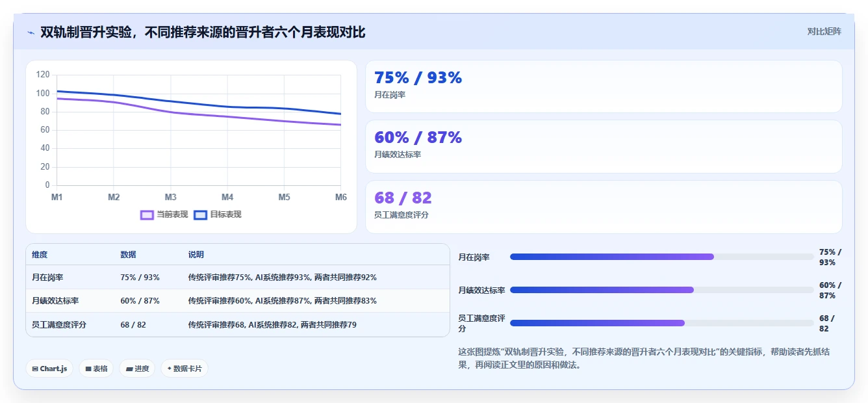Open the 75% / 93% stat card
Screen dimensions: 868x403
click(604, 86)
